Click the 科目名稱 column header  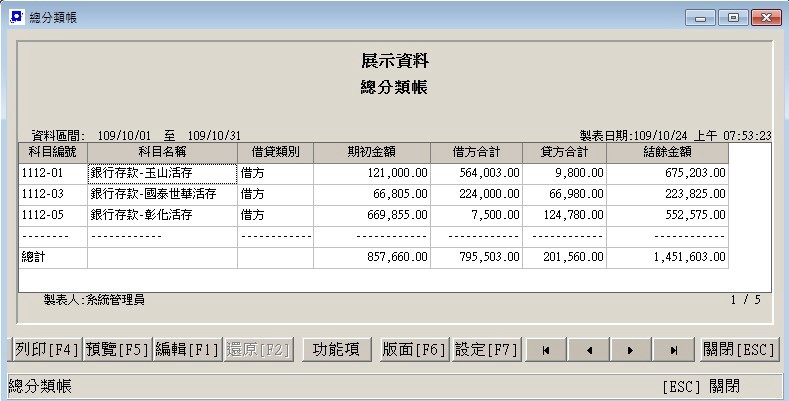point(163,152)
